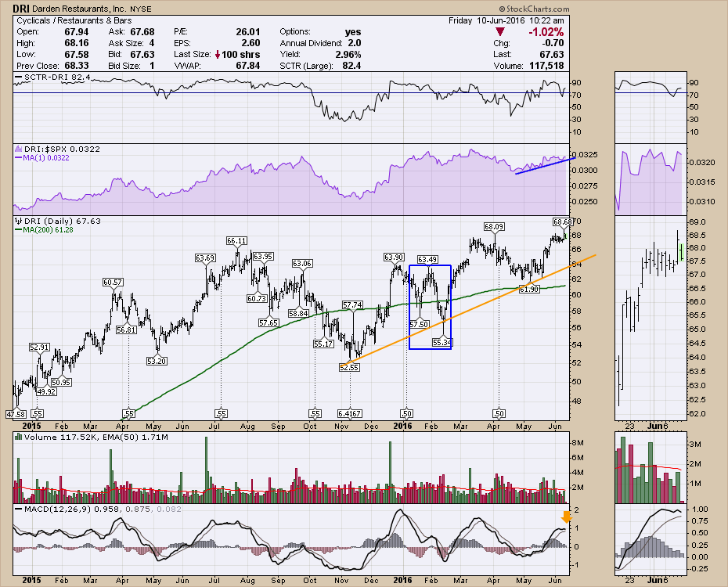This screenshot has height=587, width=728.
Task: Click the Prev Close value 68.33
Action: [76, 66]
